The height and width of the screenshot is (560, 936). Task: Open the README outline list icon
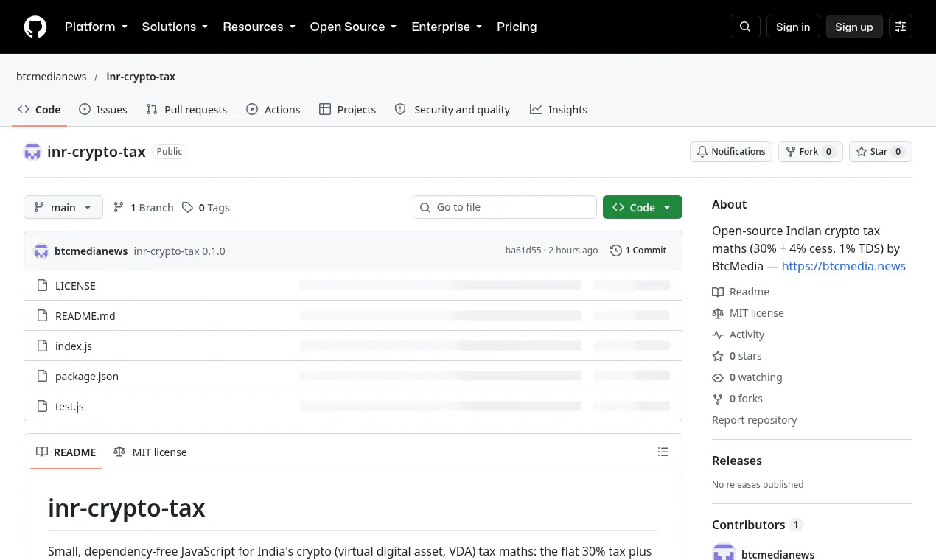(663, 452)
